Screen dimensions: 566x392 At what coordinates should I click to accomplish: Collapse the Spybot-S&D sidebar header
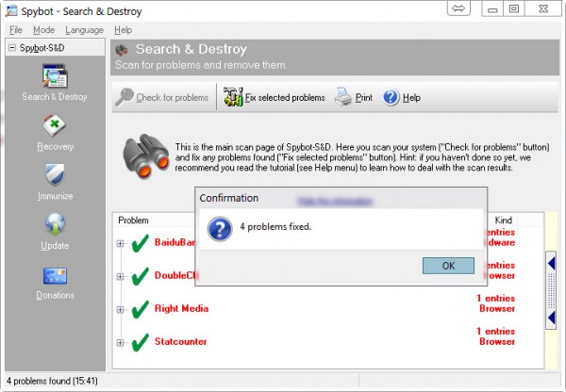11,47
